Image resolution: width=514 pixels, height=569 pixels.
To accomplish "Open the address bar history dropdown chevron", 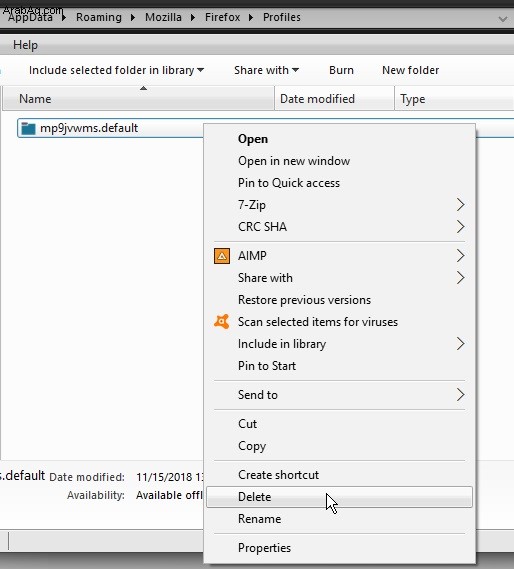I will point(503,19).
